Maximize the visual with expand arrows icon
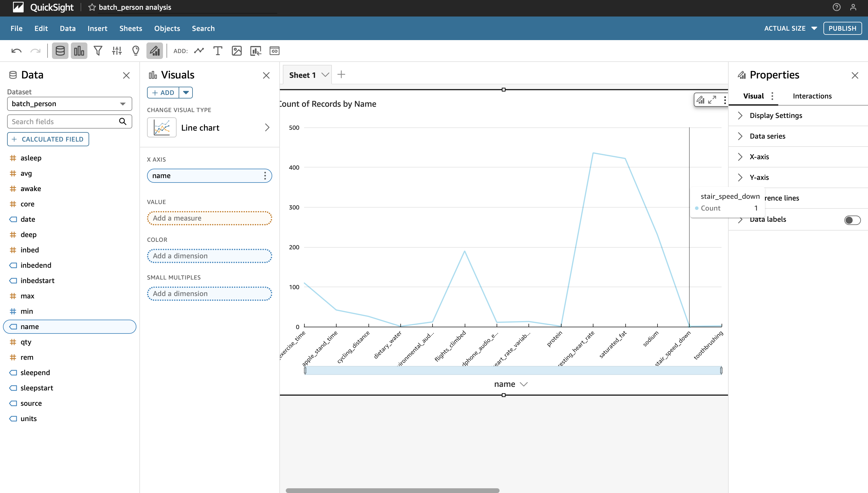This screenshot has height=493, width=868. point(712,100)
